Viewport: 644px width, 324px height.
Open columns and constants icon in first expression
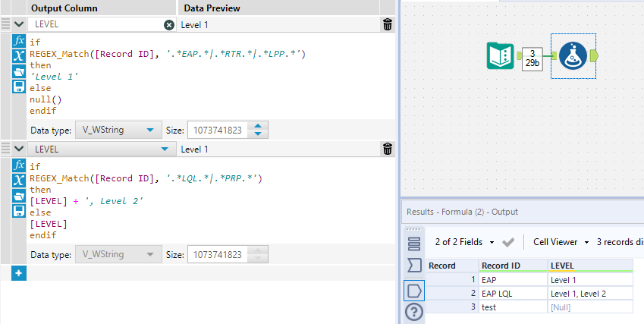[20, 55]
